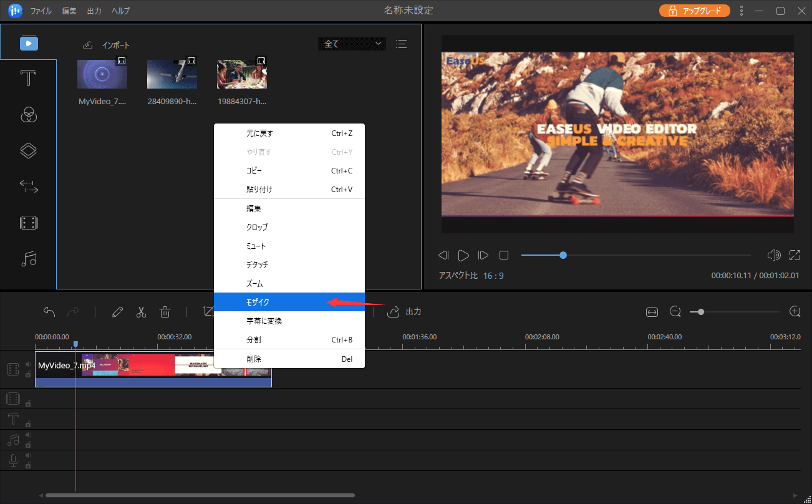Open the 全て filter dropdown
The width and height of the screenshot is (812, 504).
pos(352,44)
